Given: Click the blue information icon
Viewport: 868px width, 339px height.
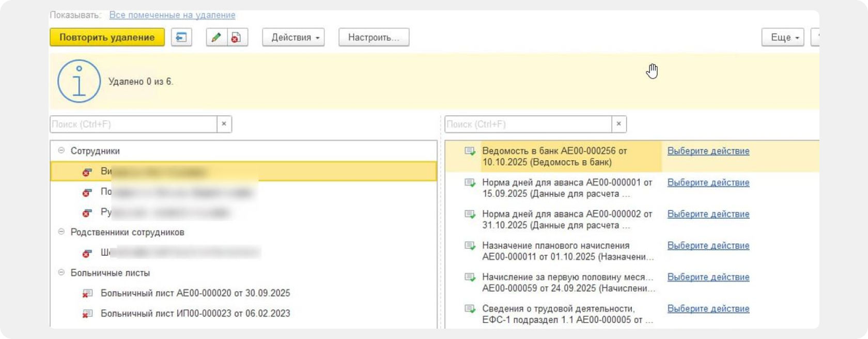Looking at the screenshot, I should coord(79,81).
